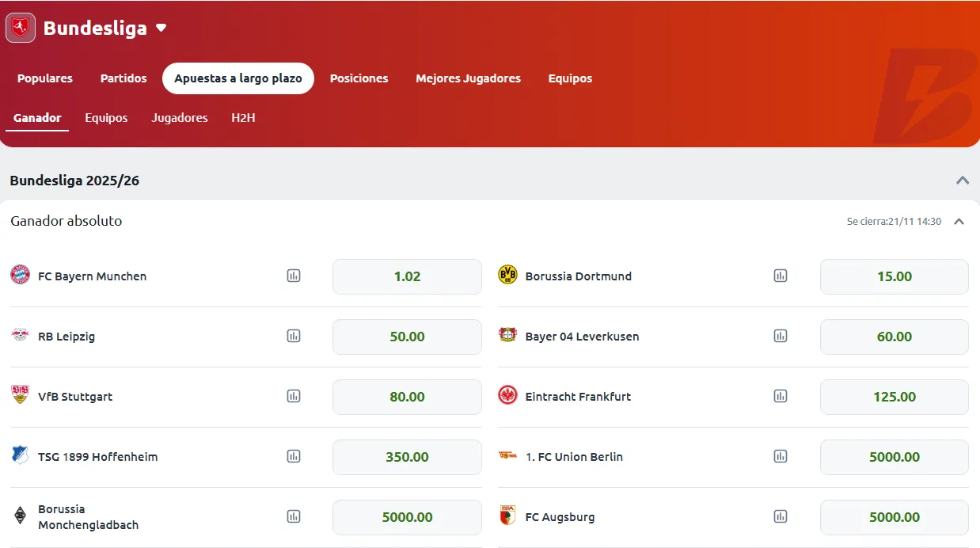Viewport: 980px width, 548px height.
Task: Open statistics for TSG 1899 Hoffenheim
Action: tap(294, 456)
